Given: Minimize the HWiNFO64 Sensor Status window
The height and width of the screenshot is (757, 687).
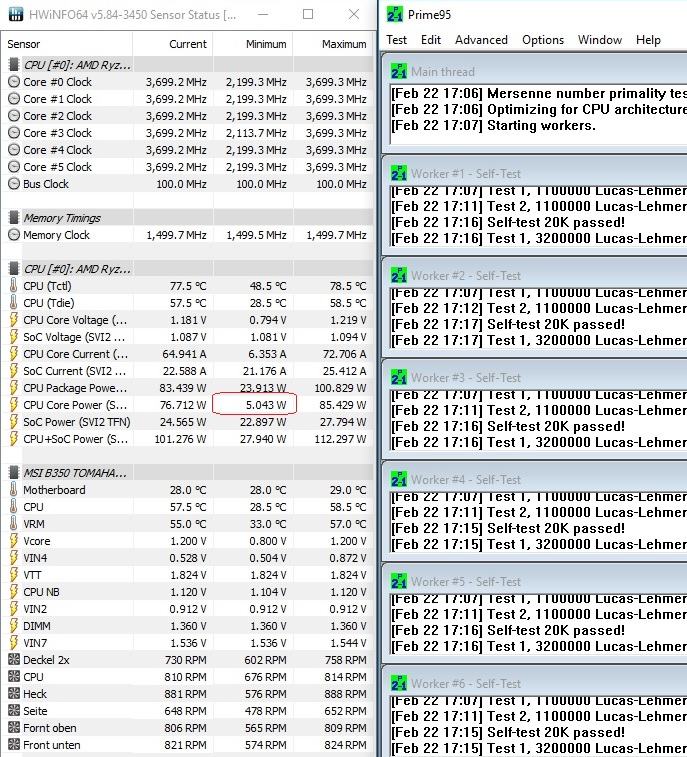Looking at the screenshot, I should pyautogui.click(x=263, y=14).
